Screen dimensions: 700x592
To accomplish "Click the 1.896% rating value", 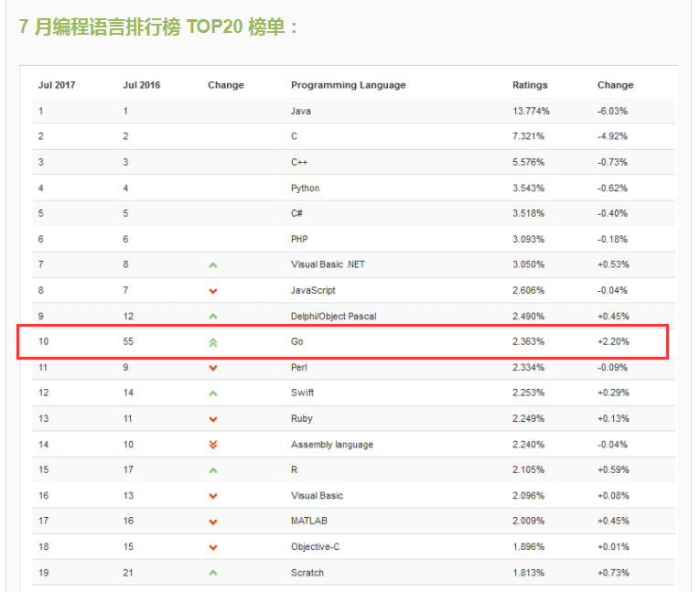I will point(528,547).
